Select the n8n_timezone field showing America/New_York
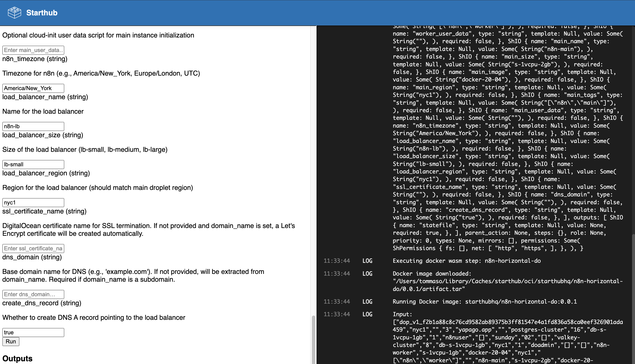Screen dimensions: 635x364 pyautogui.click(x=33, y=88)
